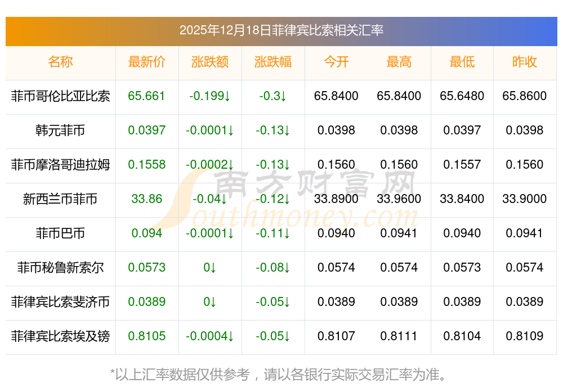Click the title 2025年12月18日菲律宾比索相关汇率
Viewport: 563px width, 392px height.
pyautogui.click(x=281, y=30)
